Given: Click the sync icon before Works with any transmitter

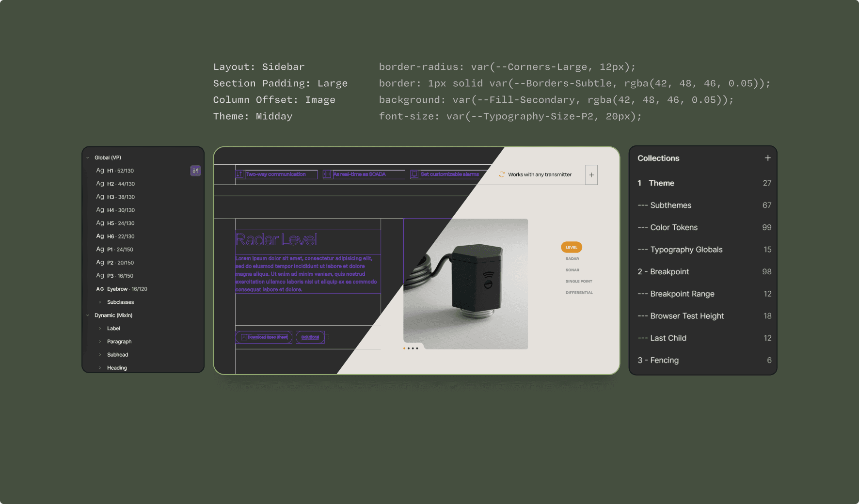Looking at the screenshot, I should click(x=502, y=174).
